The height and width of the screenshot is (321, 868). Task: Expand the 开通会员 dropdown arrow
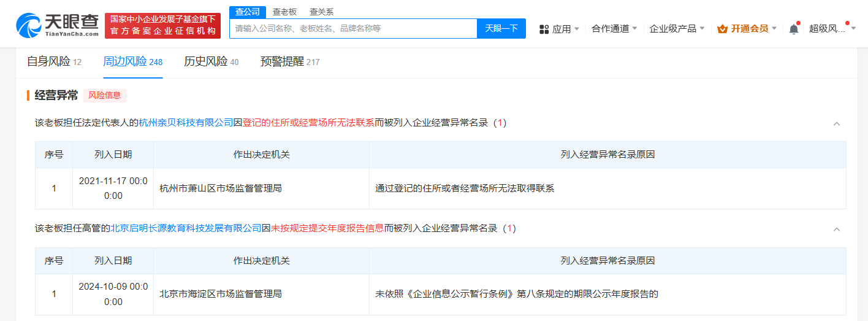774,29
